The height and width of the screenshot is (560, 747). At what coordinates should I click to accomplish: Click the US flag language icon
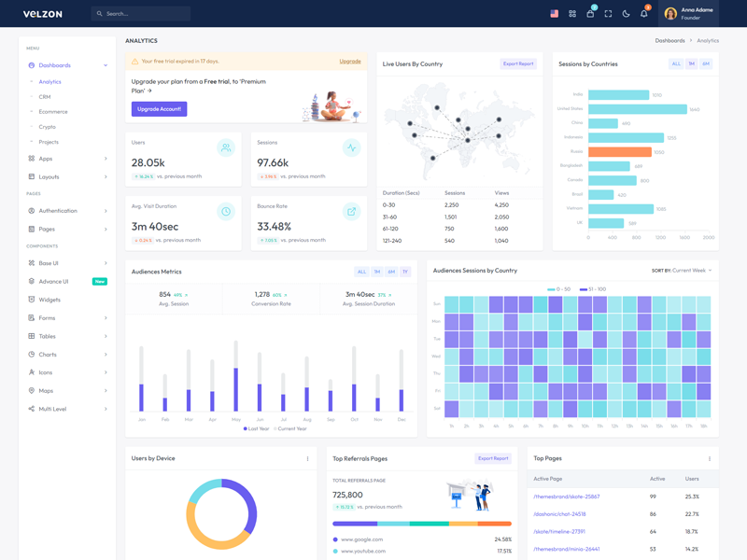554,14
